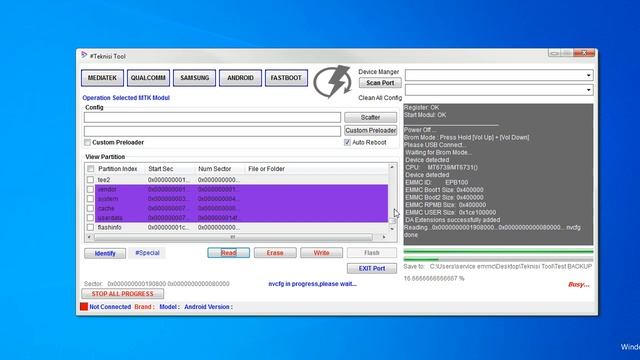Click the EXIT Port button
The image size is (640, 360).
[x=372, y=269]
